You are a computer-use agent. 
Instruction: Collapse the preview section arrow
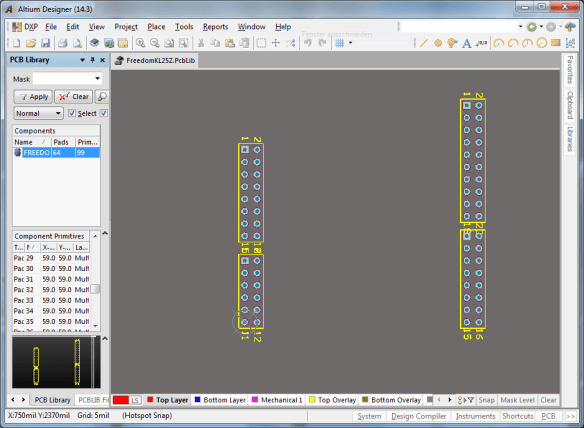tap(105, 339)
